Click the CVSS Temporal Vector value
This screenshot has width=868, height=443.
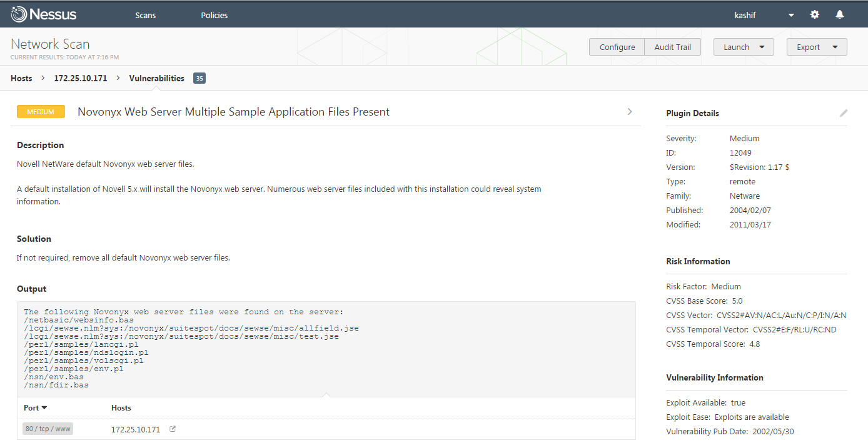click(795, 329)
